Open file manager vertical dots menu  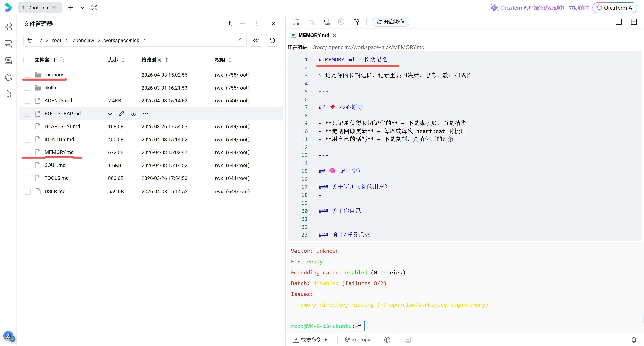(256, 24)
